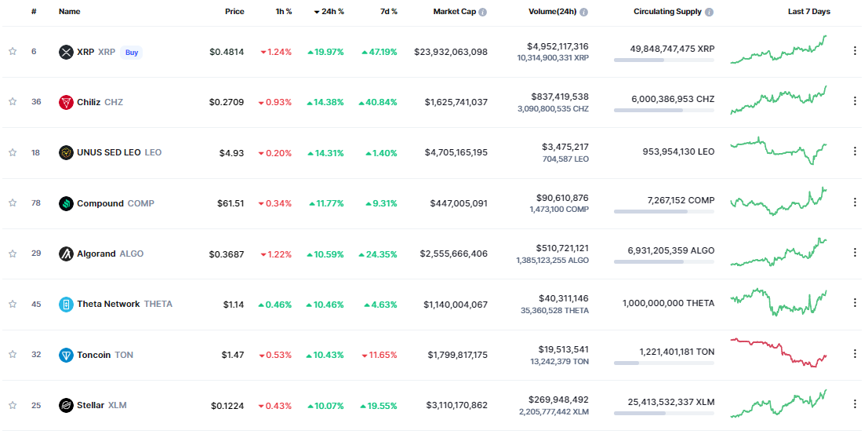
Task: Star Chiliz for the watchlist
Action: 13,101
